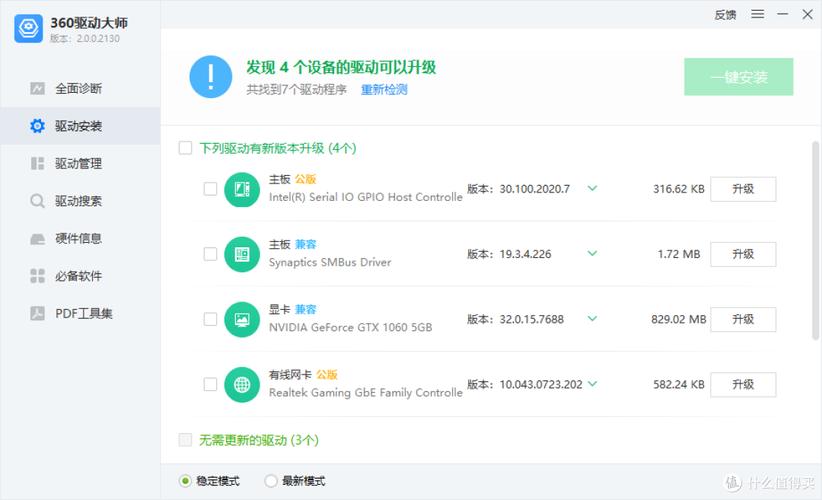Click the Realtek Gaming GbE Family Controlle name
The height and width of the screenshot is (500, 822).
pos(366,393)
